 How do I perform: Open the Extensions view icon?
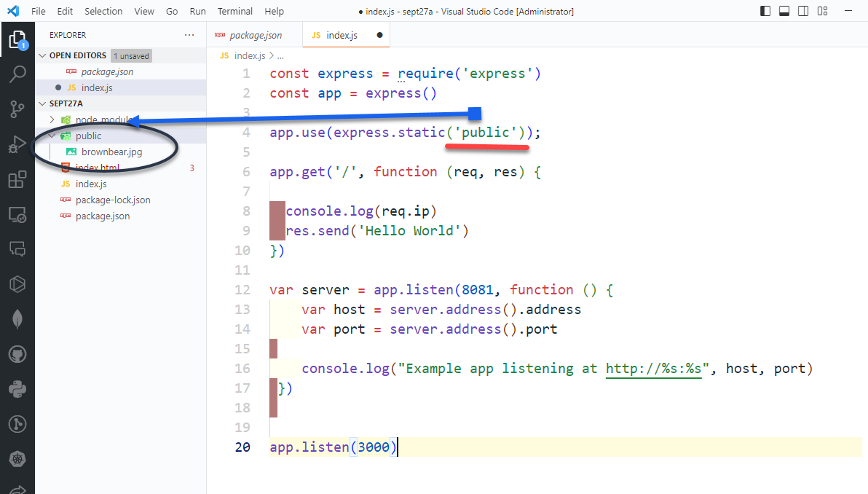tap(17, 179)
